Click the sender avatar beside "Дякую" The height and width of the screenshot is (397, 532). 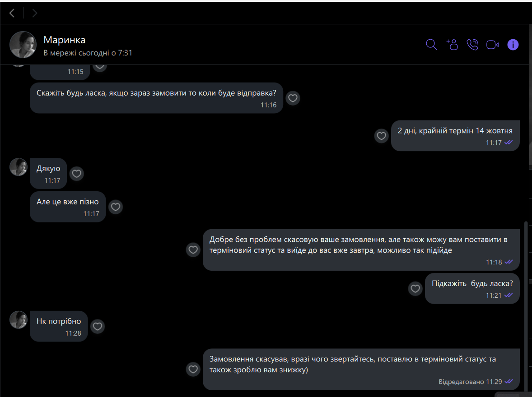[x=19, y=167]
